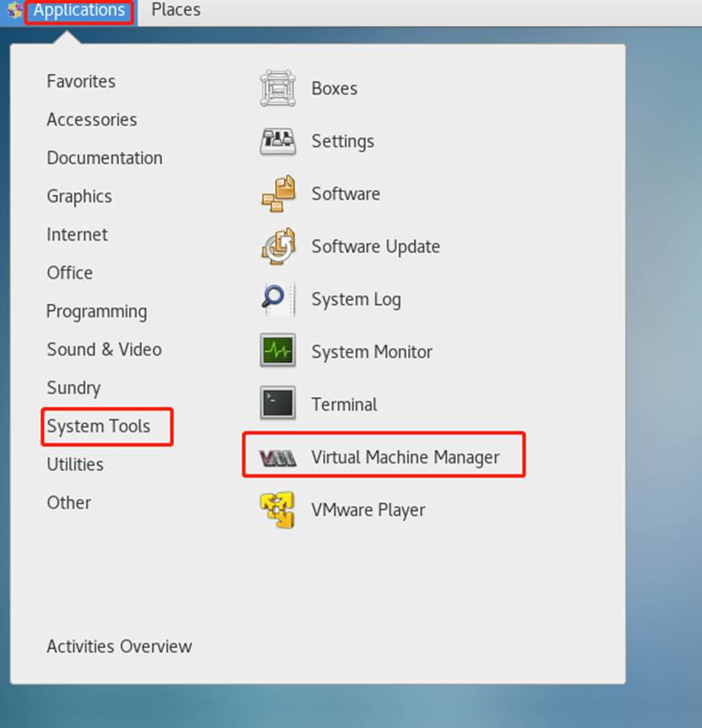This screenshot has height=728, width=702.
Task: Click the Software Update label
Action: 376,247
